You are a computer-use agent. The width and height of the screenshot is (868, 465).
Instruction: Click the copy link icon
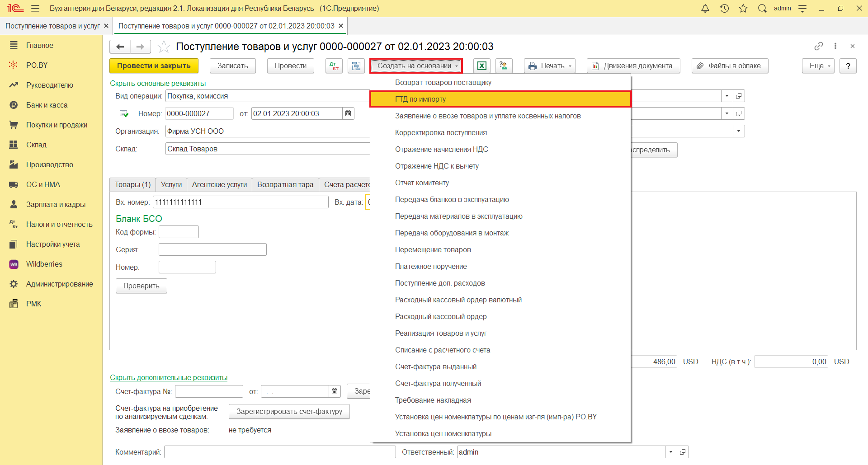(x=818, y=46)
